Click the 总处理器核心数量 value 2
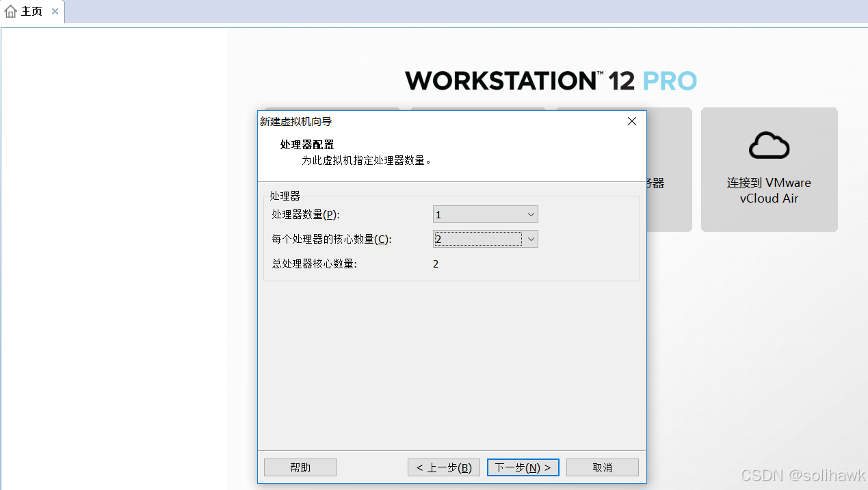 pos(436,263)
